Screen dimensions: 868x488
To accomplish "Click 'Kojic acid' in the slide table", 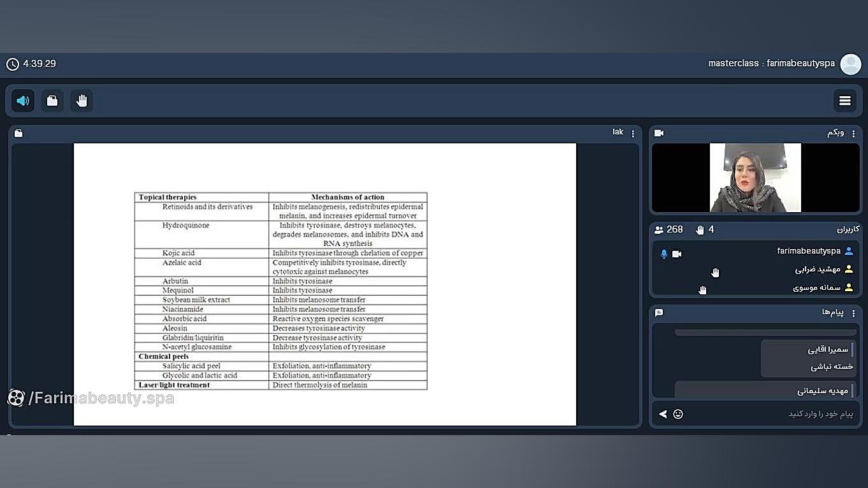I will [178, 254].
